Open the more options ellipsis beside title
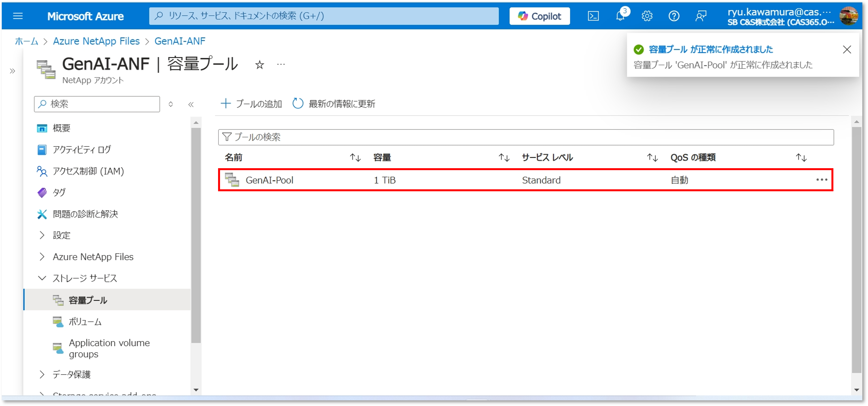The image size is (868, 406). pos(281,64)
